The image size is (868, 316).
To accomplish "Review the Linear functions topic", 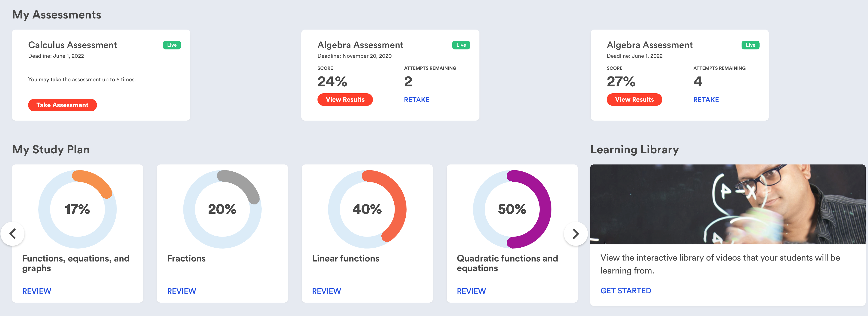I will click(326, 291).
